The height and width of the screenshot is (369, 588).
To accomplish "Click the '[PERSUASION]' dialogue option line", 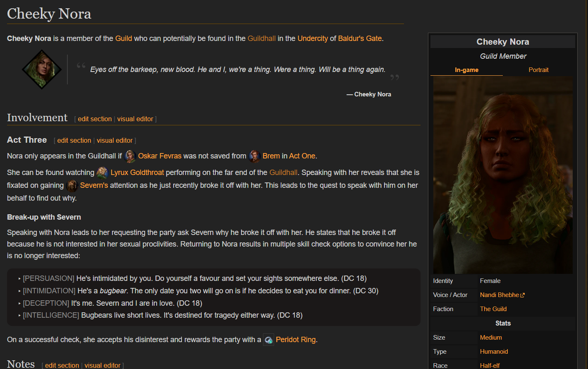I will tap(195, 278).
